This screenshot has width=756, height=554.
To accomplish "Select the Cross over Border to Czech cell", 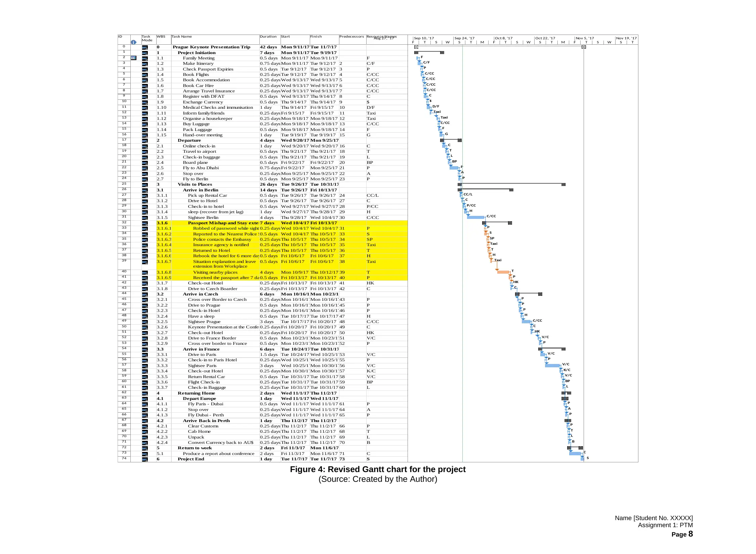I will tap(217, 300).
